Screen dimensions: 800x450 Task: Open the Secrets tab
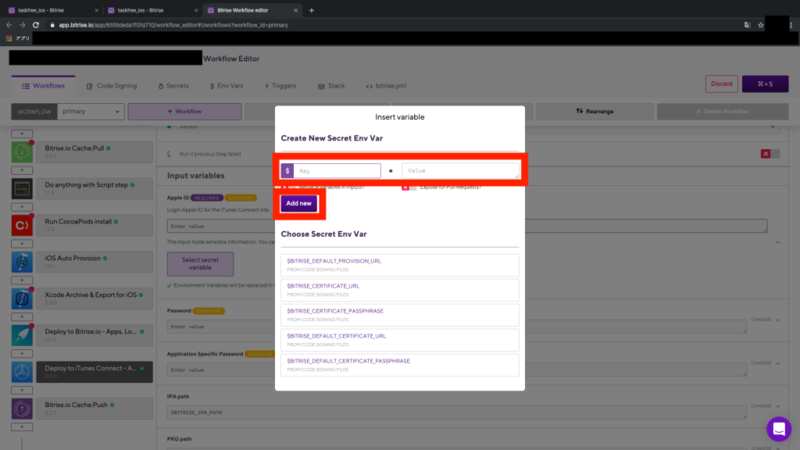[x=173, y=86]
